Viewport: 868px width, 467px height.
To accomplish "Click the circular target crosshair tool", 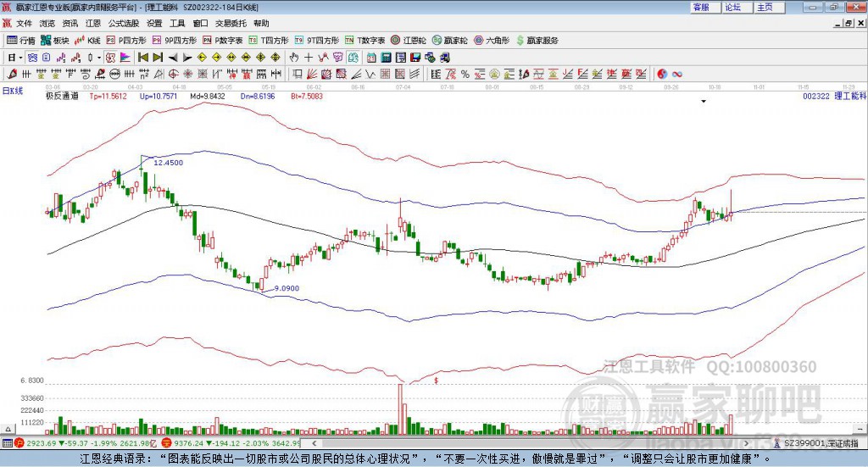I will (x=173, y=74).
